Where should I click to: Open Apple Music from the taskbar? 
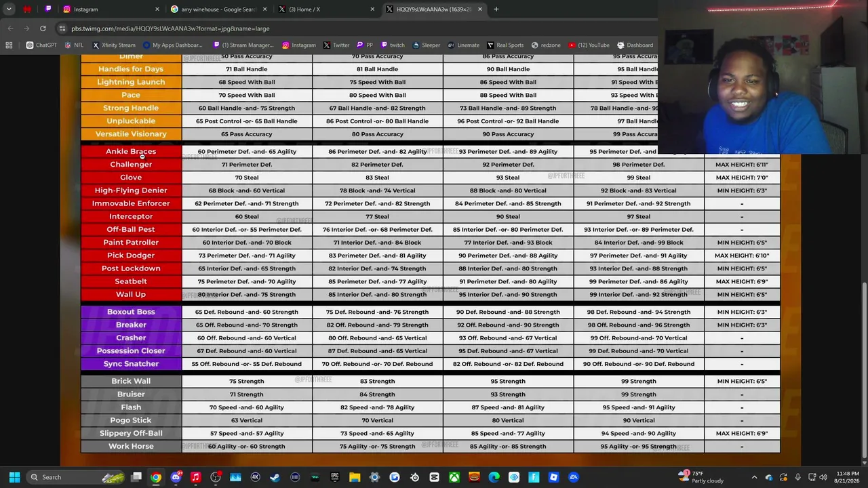pos(196,477)
